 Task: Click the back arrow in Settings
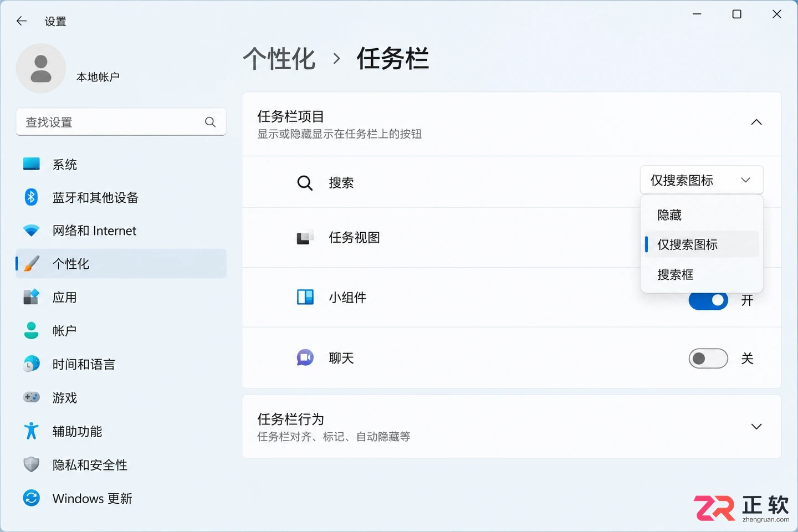[22, 21]
